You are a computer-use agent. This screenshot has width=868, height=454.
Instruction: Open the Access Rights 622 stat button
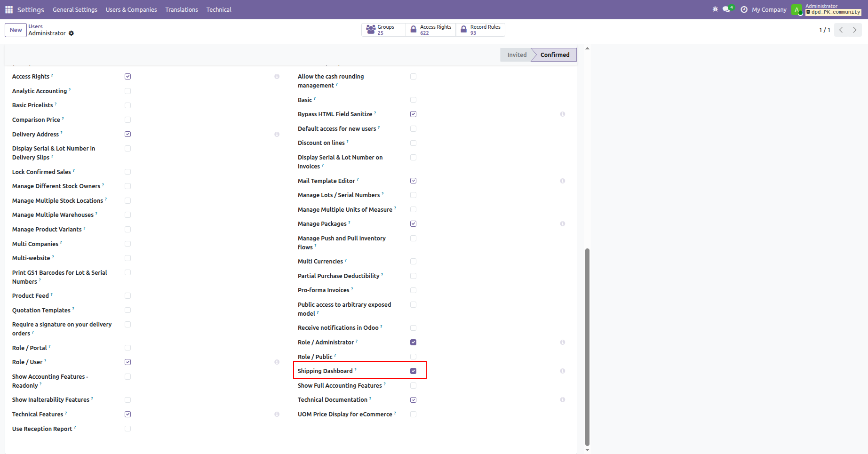coord(431,30)
